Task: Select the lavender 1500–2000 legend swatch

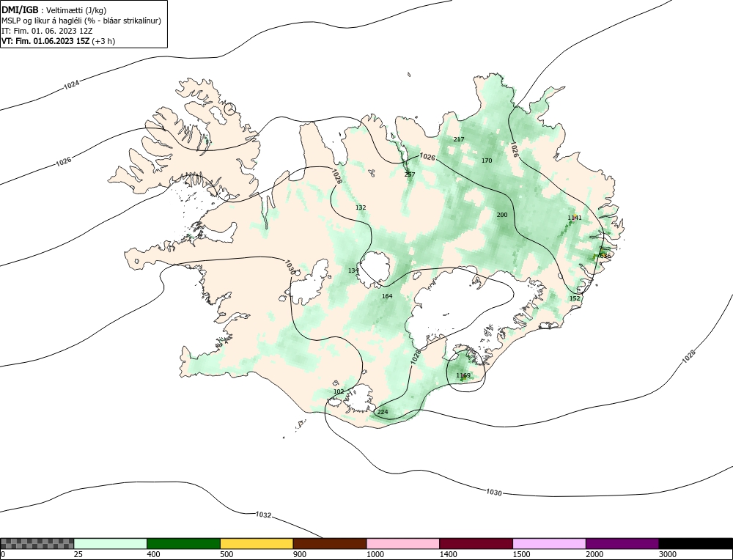Action: pyautogui.click(x=549, y=543)
